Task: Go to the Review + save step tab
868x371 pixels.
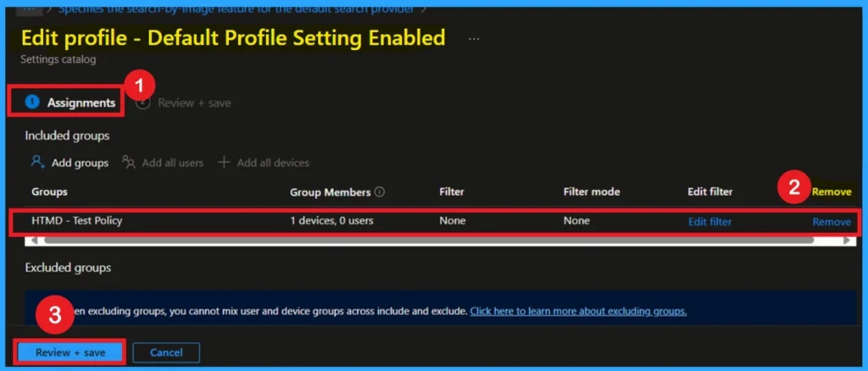Action: 183,102
